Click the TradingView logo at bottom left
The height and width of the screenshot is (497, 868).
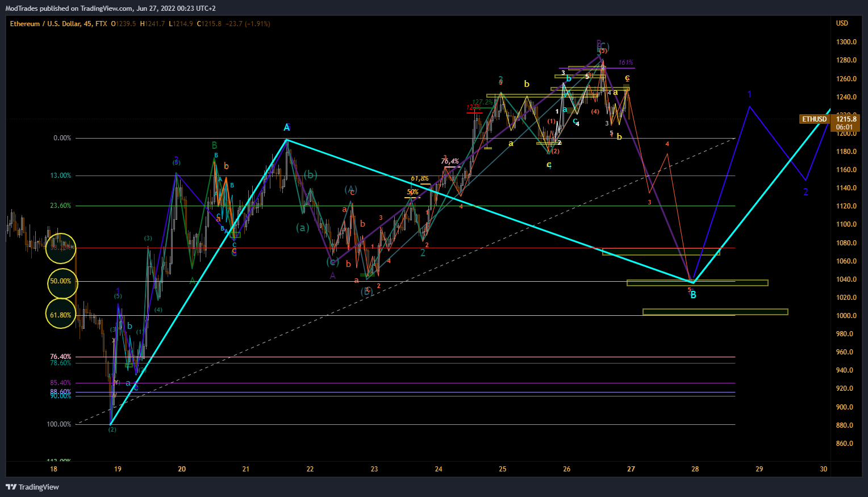[x=32, y=487]
